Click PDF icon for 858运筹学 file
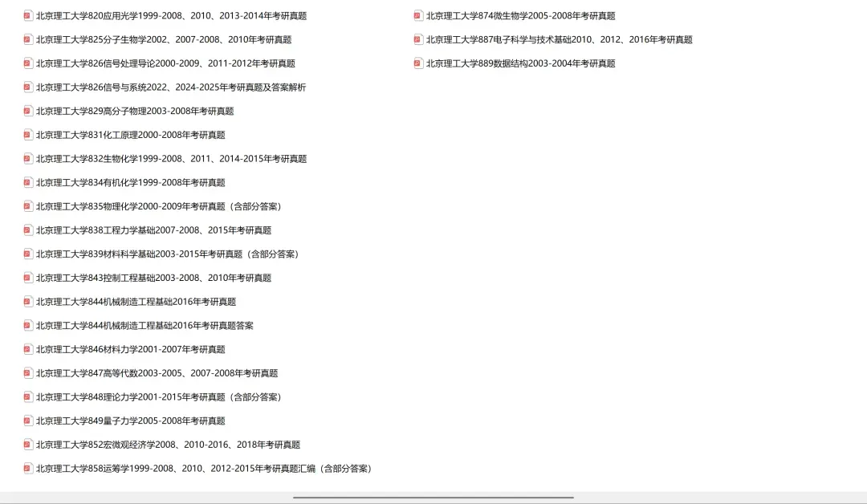This screenshot has width=867, height=504. (27, 468)
